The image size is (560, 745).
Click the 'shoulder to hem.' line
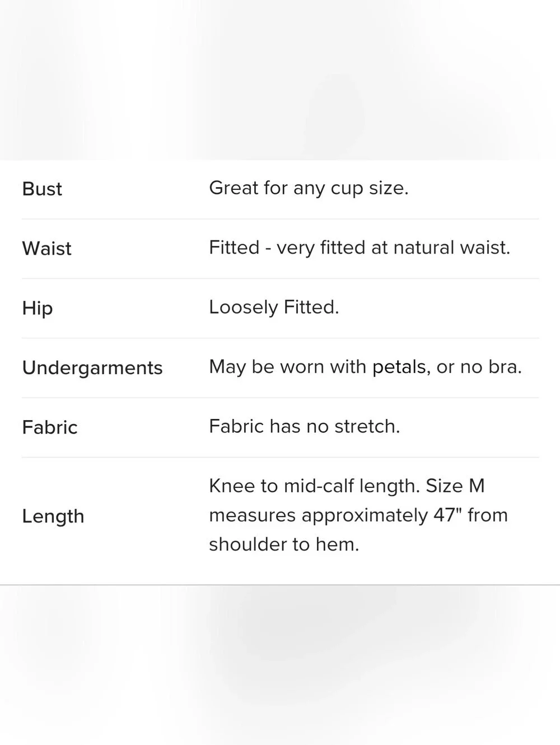284,544
